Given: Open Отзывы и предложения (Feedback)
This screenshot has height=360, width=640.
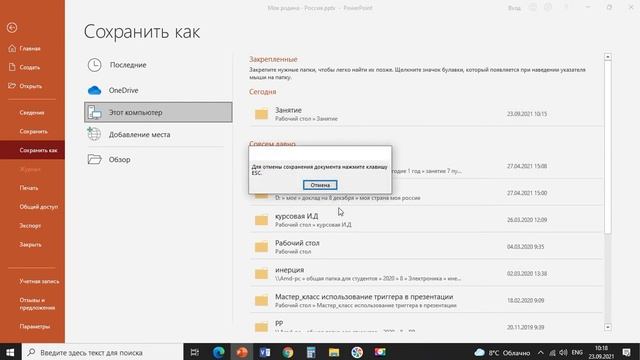Looking at the screenshot, I should click(37, 304).
